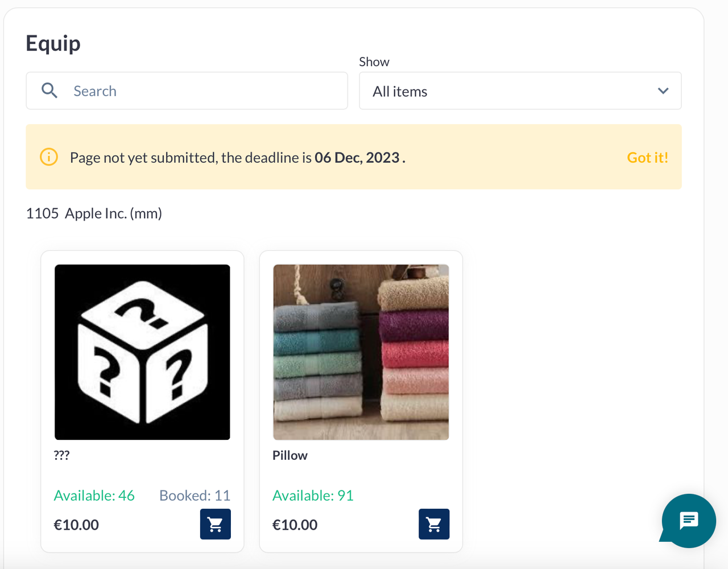Click the €10.00 price of ??? item
Viewport: 728px width, 569px height.
point(76,525)
